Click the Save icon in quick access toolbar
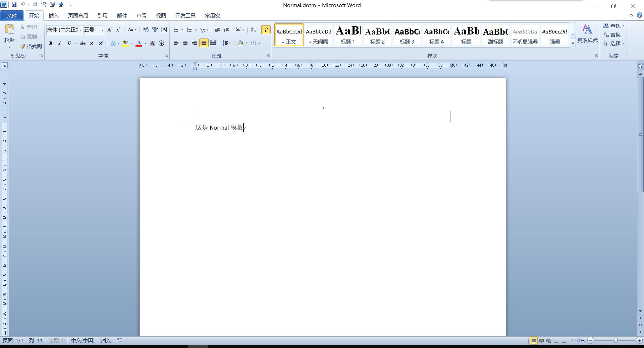644x348 pixels. pos(14,5)
